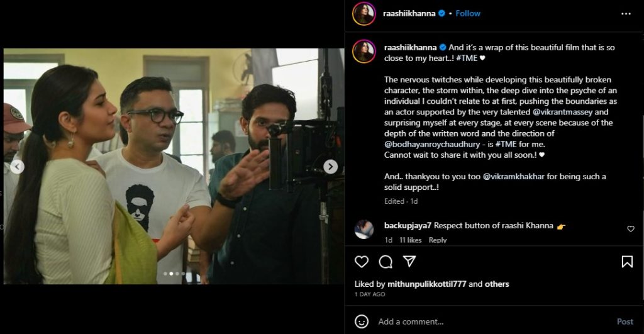
Task: View the 11 likes on comment
Action: (x=410, y=240)
